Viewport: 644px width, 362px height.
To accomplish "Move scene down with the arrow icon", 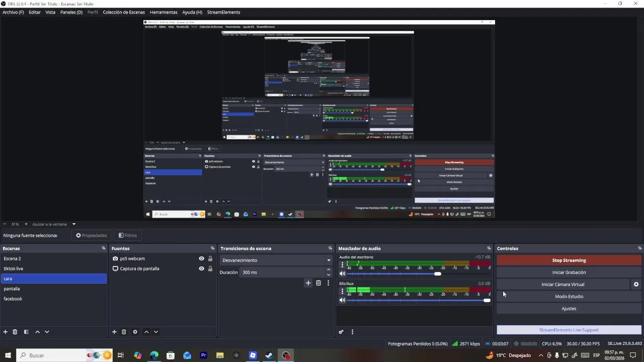I will 47,332.
